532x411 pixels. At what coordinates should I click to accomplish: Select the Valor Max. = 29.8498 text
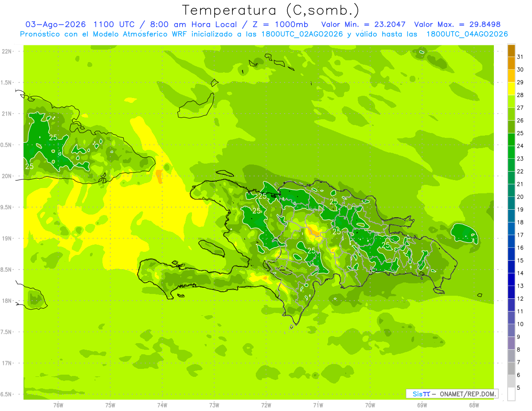(x=457, y=24)
